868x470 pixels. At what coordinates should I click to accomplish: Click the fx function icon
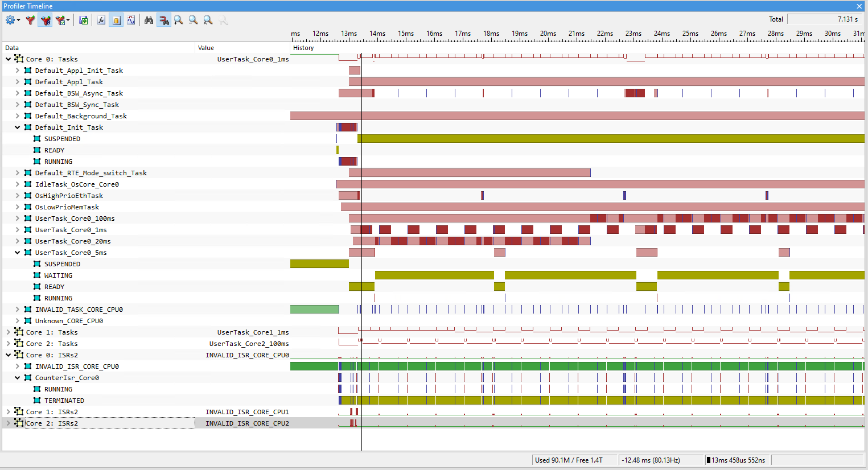(x=101, y=20)
